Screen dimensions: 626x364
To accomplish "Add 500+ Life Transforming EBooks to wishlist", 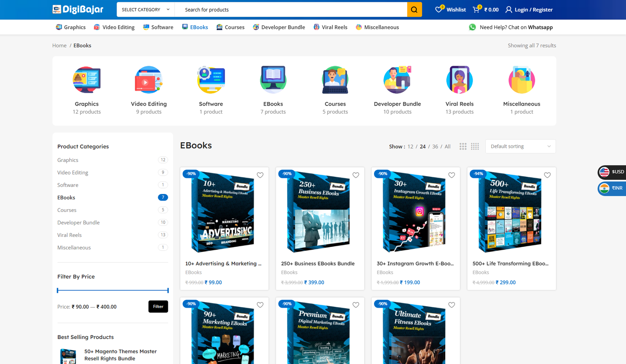I will (x=547, y=175).
